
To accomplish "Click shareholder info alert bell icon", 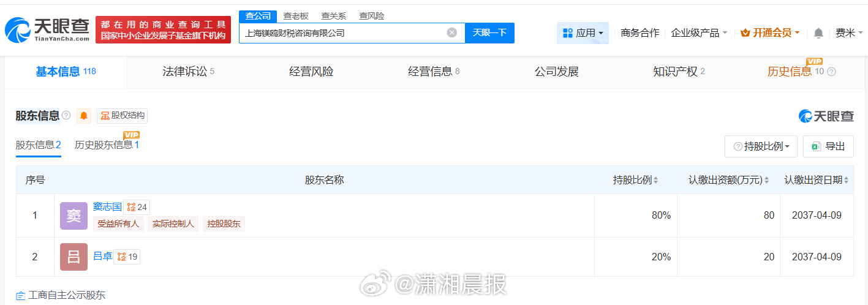I will pyautogui.click(x=84, y=116).
